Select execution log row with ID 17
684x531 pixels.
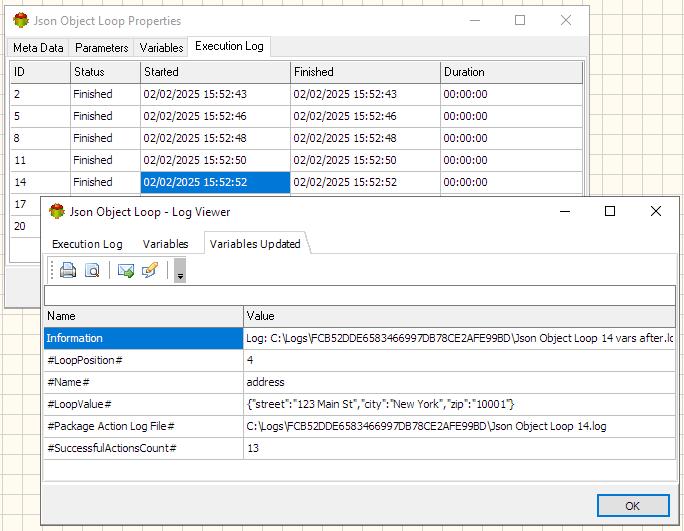[x=25, y=204]
